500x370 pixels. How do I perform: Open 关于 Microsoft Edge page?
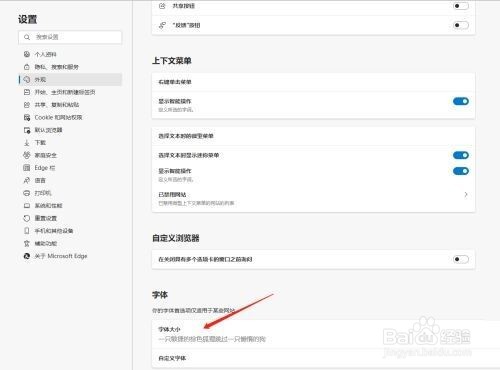[70, 256]
